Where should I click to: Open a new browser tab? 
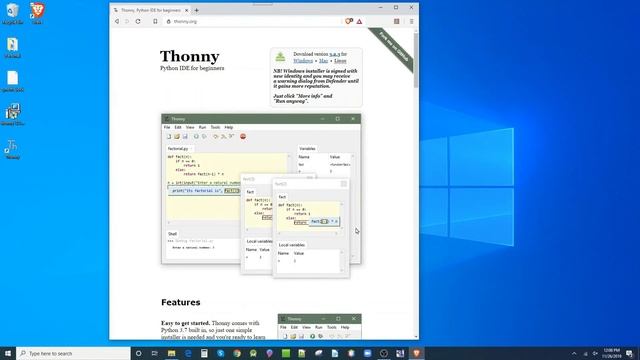(196, 10)
